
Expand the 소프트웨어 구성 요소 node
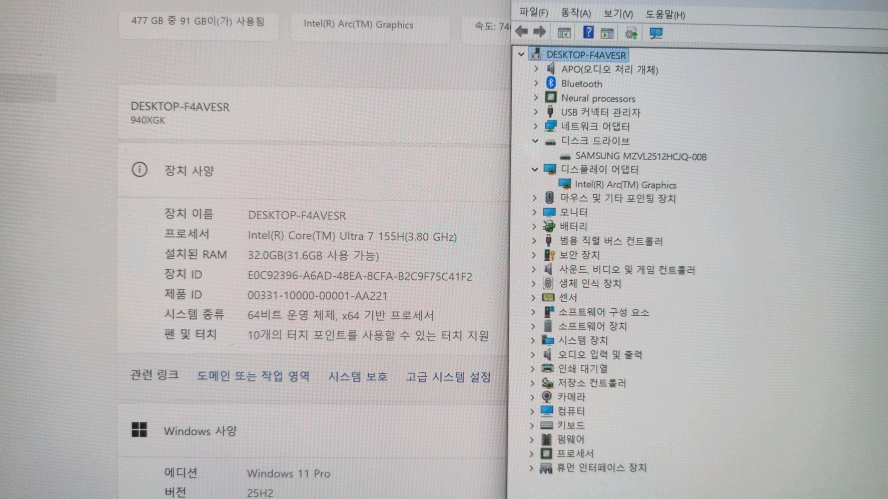click(533, 312)
